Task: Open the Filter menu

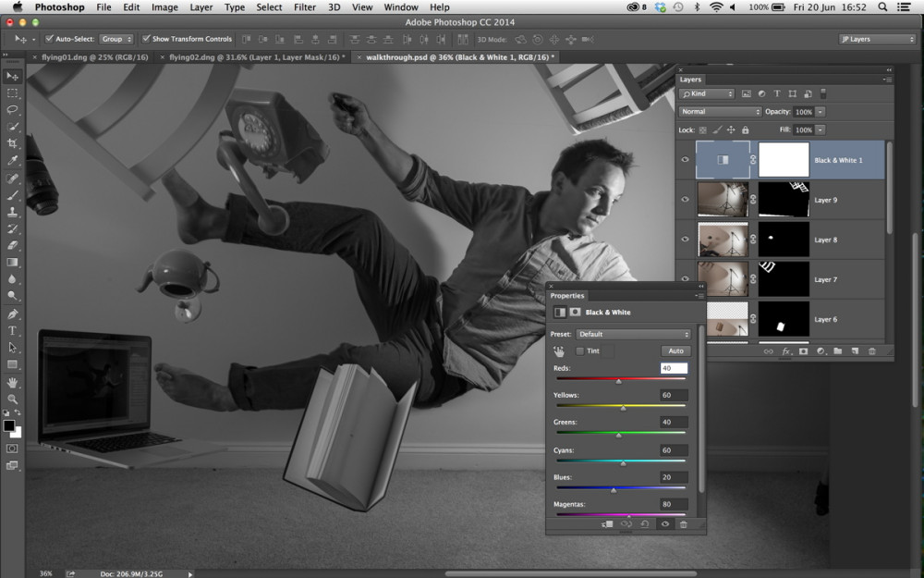Action: pos(305,7)
